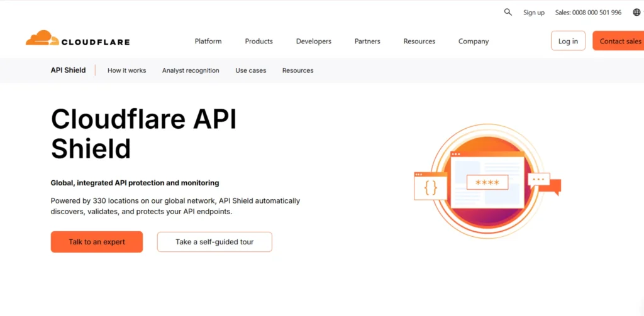
Task: Open the Developers menu
Action: (314, 41)
